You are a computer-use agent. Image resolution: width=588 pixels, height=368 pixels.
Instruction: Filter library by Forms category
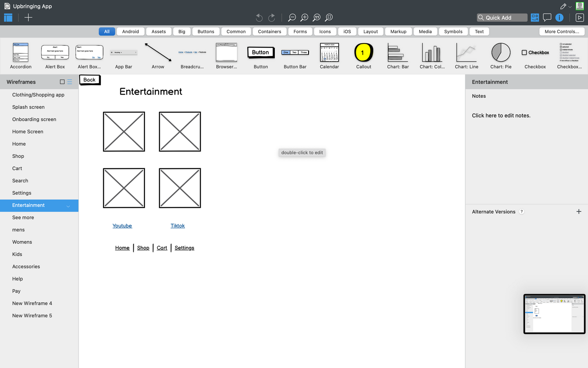(300, 31)
